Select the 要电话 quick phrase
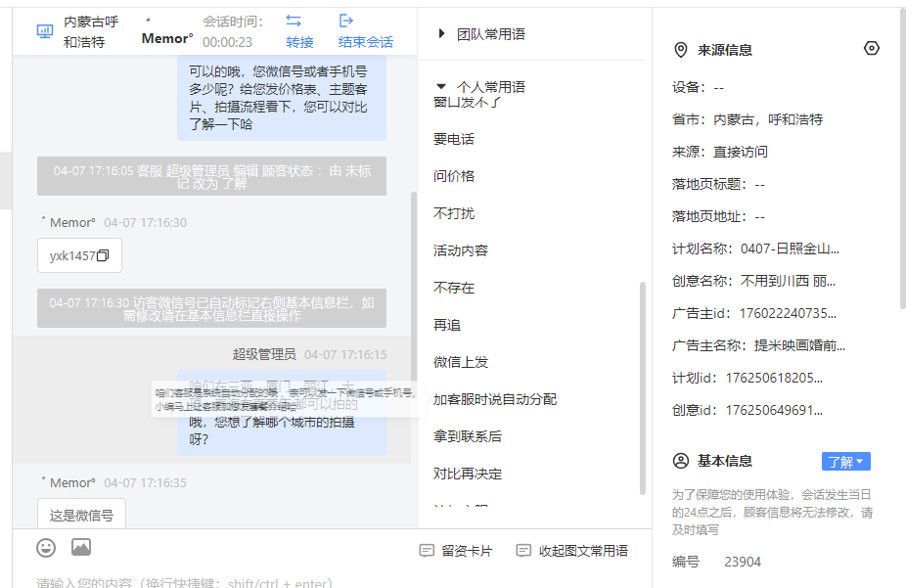Viewport: 906px width, 588px height. pyautogui.click(x=454, y=139)
